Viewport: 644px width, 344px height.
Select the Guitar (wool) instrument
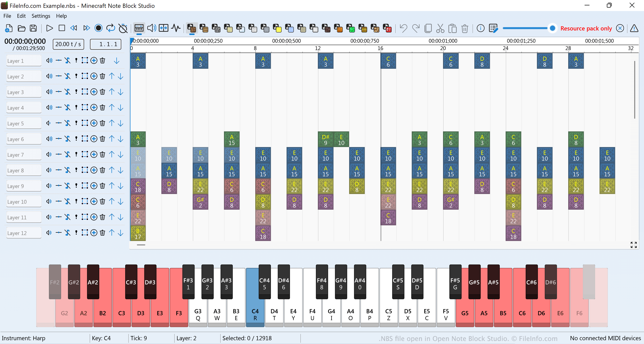[253, 28]
